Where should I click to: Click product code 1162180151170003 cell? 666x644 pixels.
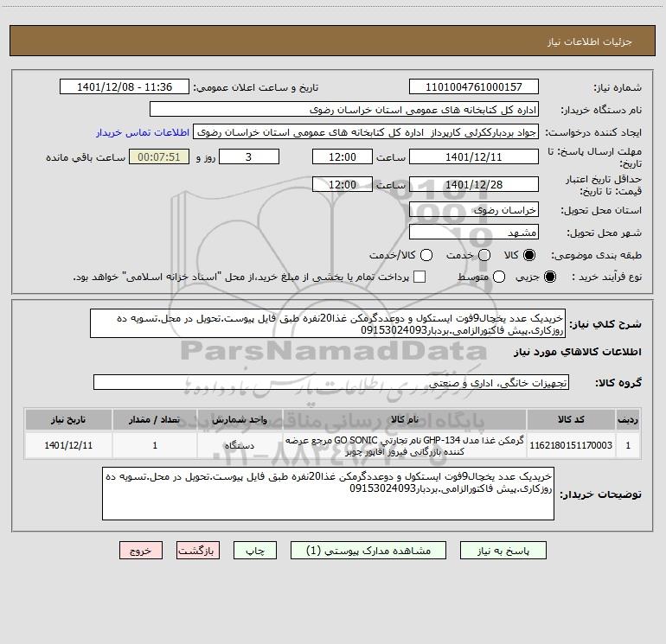click(x=571, y=445)
